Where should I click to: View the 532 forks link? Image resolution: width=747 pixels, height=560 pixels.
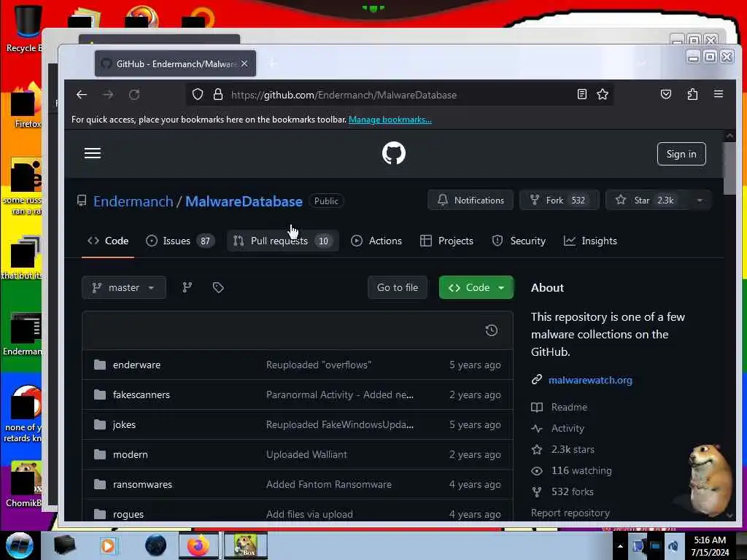tap(572, 491)
